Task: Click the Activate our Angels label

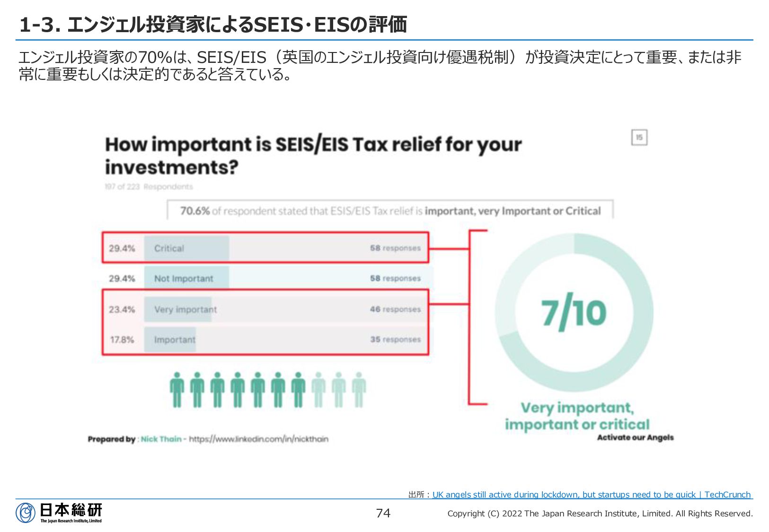Action: tap(635, 437)
